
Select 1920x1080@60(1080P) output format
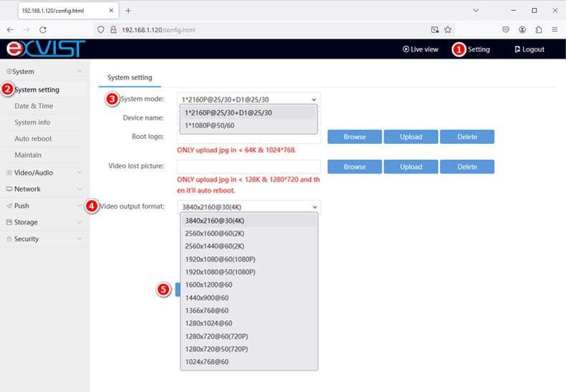219,259
